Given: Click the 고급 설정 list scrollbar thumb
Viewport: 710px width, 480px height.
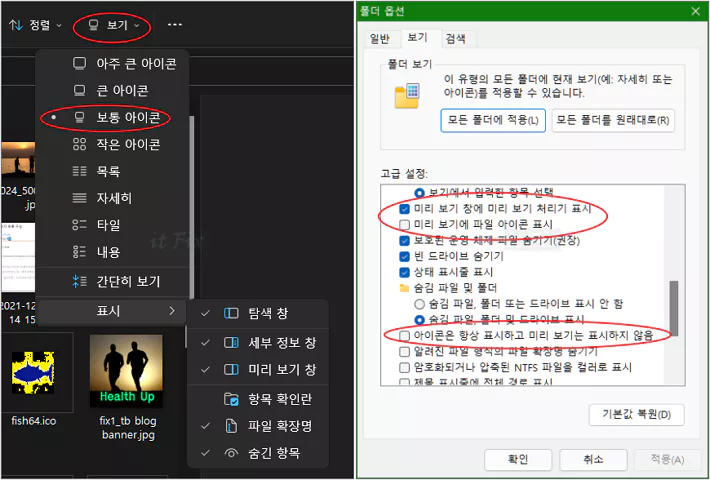Looking at the screenshot, I should click(x=673, y=308).
